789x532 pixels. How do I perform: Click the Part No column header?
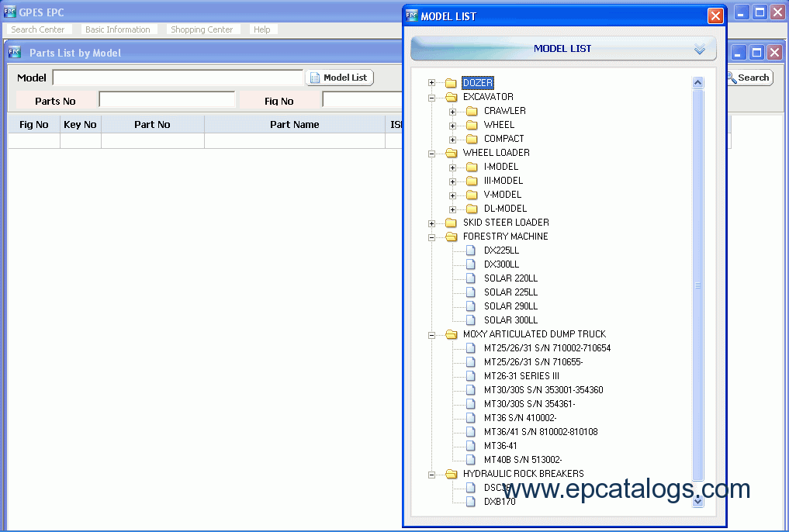(x=153, y=125)
